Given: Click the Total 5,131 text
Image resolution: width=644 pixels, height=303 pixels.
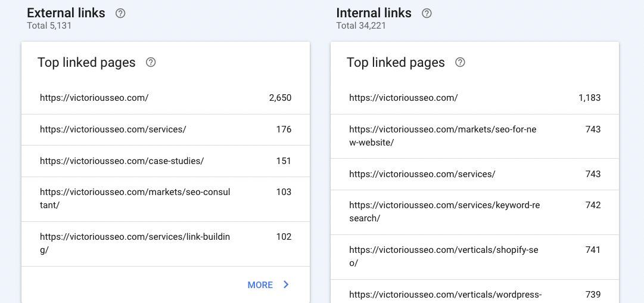Looking at the screenshot, I should click(49, 26).
